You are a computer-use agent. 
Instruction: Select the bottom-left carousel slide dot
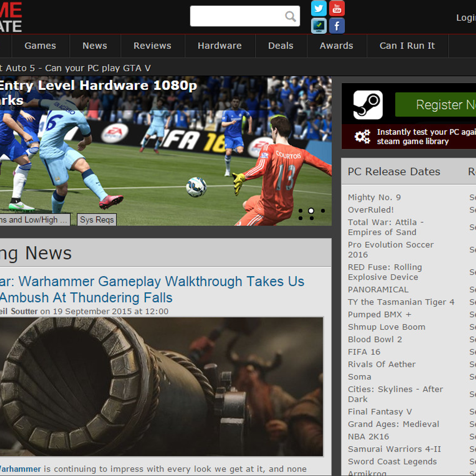pos(300,218)
